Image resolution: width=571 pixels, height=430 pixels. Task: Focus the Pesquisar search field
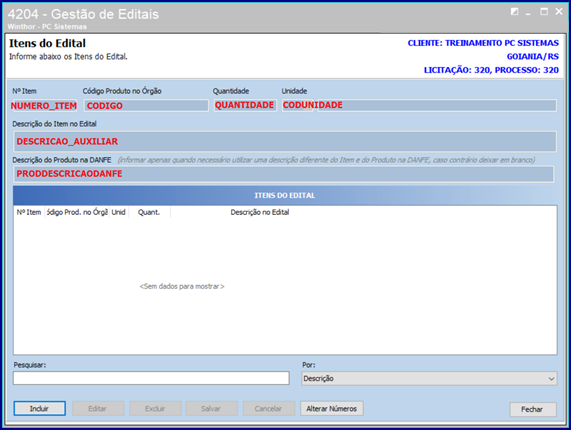coord(151,378)
